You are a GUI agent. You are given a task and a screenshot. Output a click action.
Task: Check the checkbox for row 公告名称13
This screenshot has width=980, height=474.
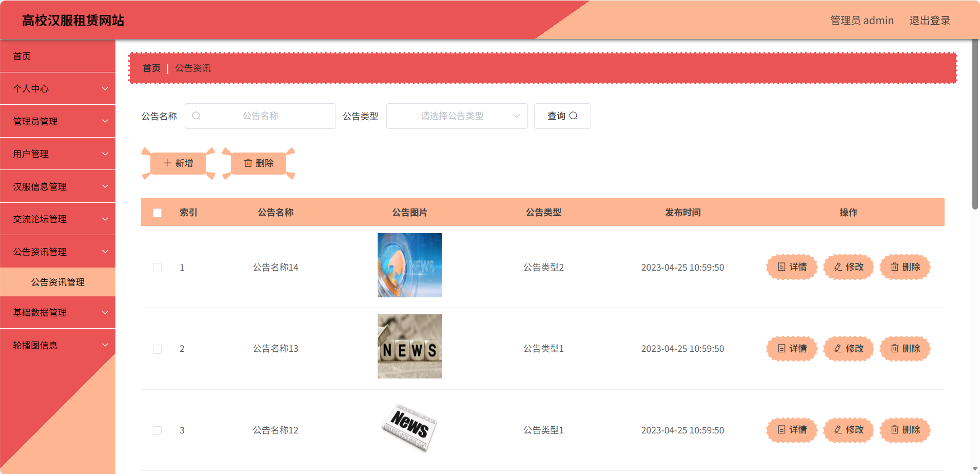point(158,349)
